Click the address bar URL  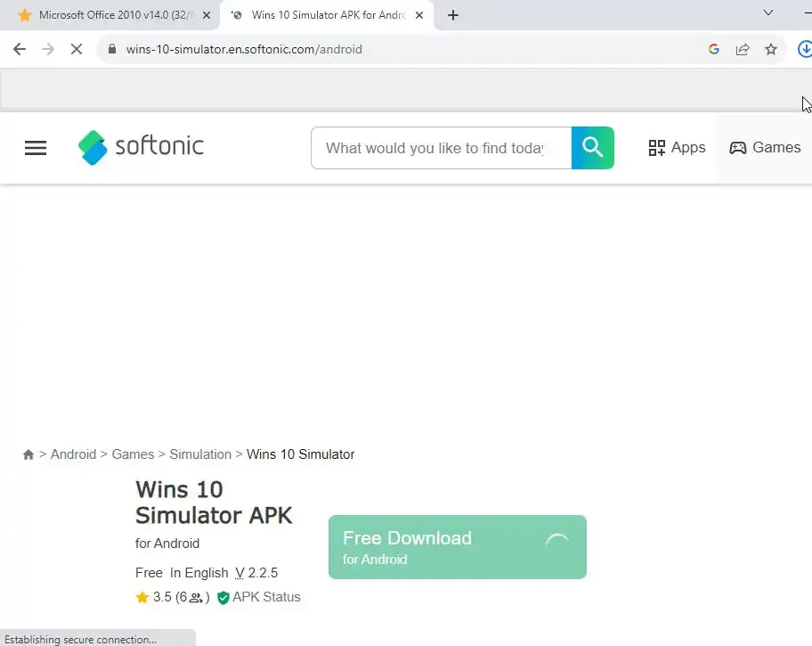[244, 49]
